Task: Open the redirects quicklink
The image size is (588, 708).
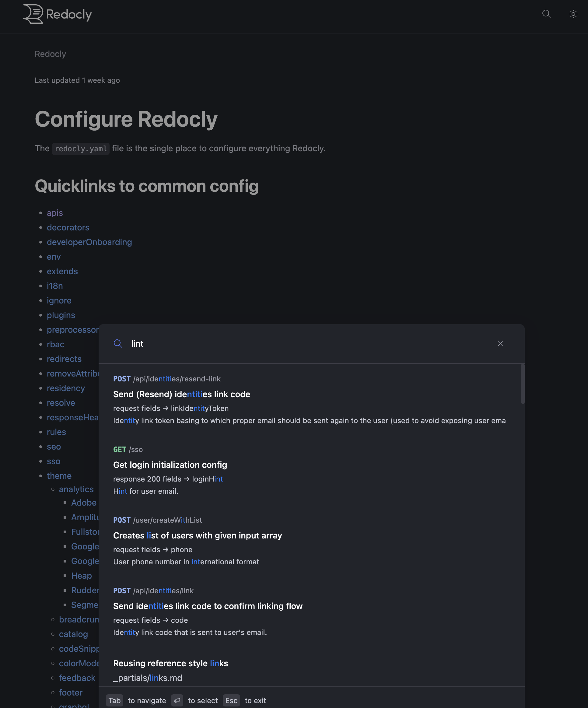Action: (x=64, y=359)
